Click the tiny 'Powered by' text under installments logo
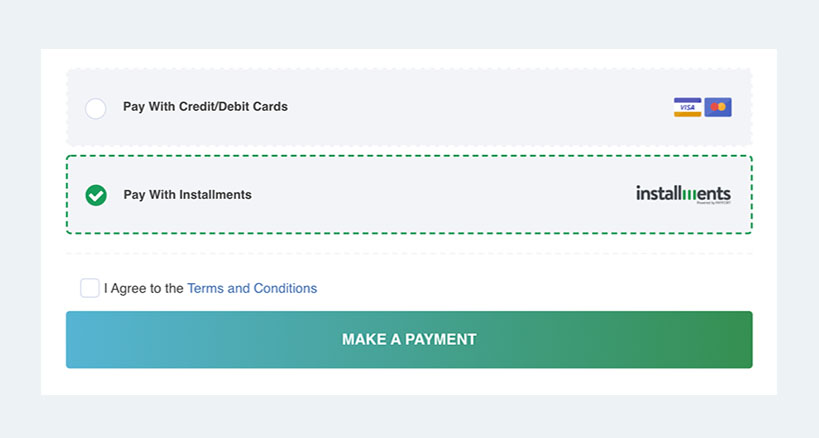The height and width of the screenshot is (438, 819). tap(713, 203)
